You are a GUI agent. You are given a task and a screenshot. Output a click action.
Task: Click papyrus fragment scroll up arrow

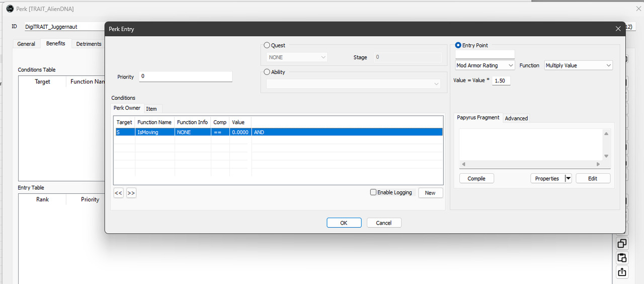pos(606,134)
